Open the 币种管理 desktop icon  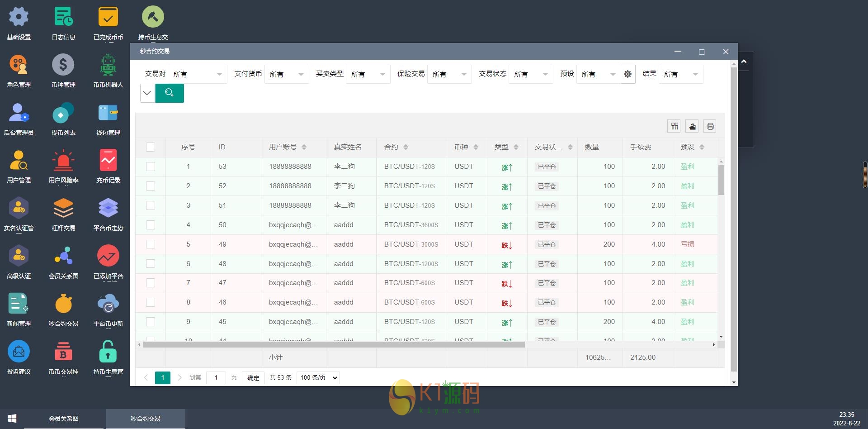pos(63,66)
